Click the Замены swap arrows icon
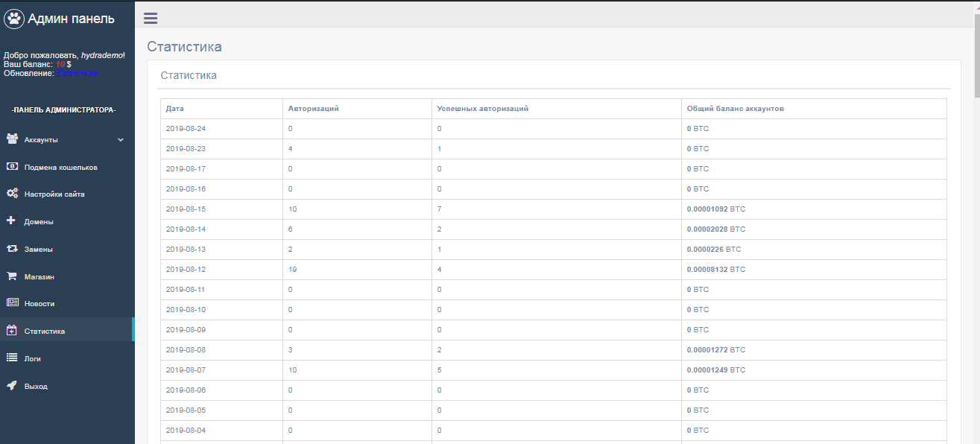The height and width of the screenshot is (444, 980). coord(12,249)
